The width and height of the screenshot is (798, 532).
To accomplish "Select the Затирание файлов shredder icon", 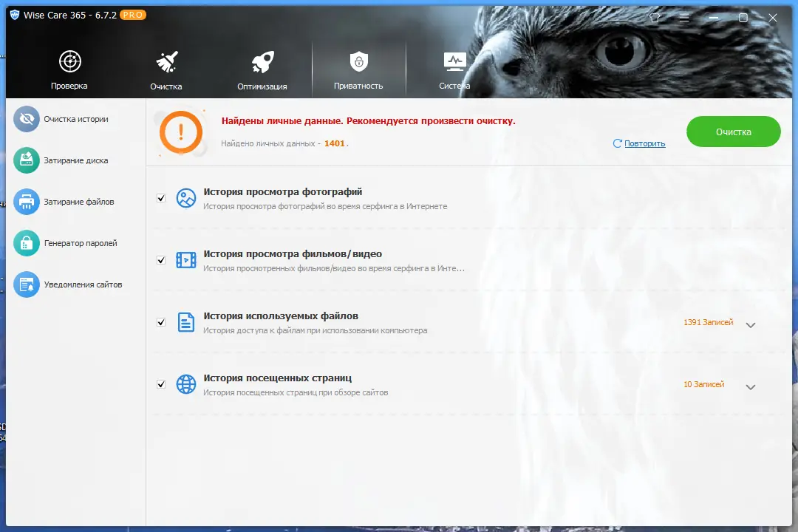I will (x=27, y=202).
